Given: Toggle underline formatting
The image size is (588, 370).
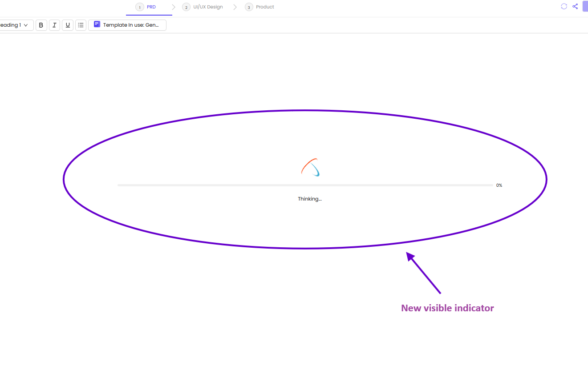Looking at the screenshot, I should tap(67, 25).
